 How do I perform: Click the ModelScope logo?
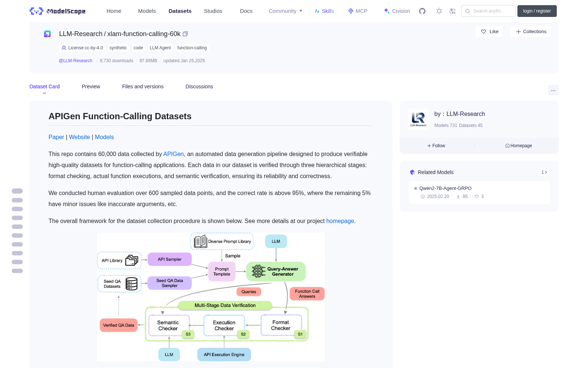click(58, 11)
